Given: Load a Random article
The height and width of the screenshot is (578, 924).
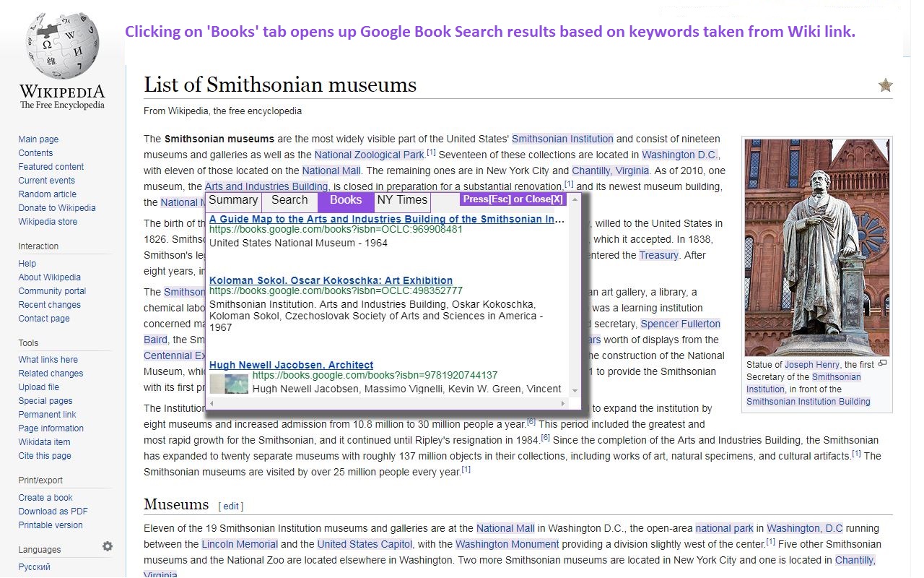Looking at the screenshot, I should (48, 194).
